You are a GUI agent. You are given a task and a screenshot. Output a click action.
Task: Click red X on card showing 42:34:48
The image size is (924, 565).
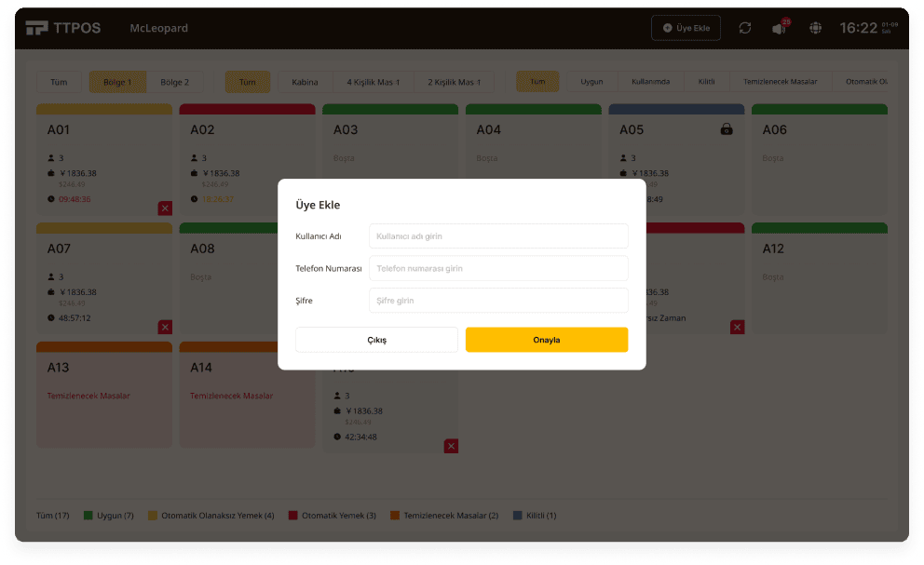pyautogui.click(x=451, y=446)
